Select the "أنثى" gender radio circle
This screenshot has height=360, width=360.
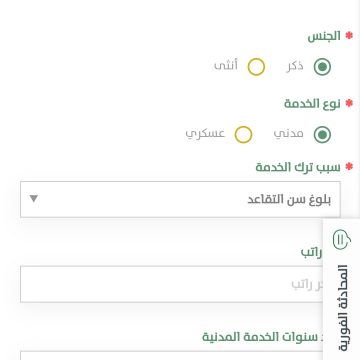click(256, 67)
